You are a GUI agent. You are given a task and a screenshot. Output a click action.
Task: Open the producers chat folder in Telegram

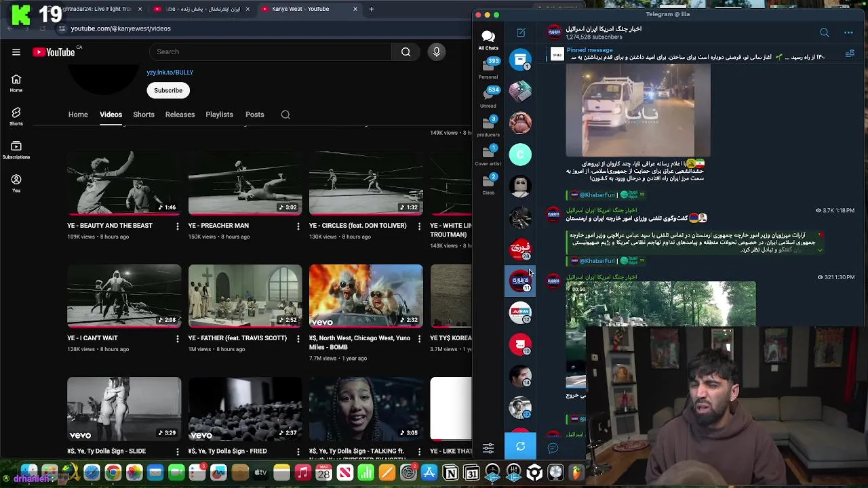point(488,126)
